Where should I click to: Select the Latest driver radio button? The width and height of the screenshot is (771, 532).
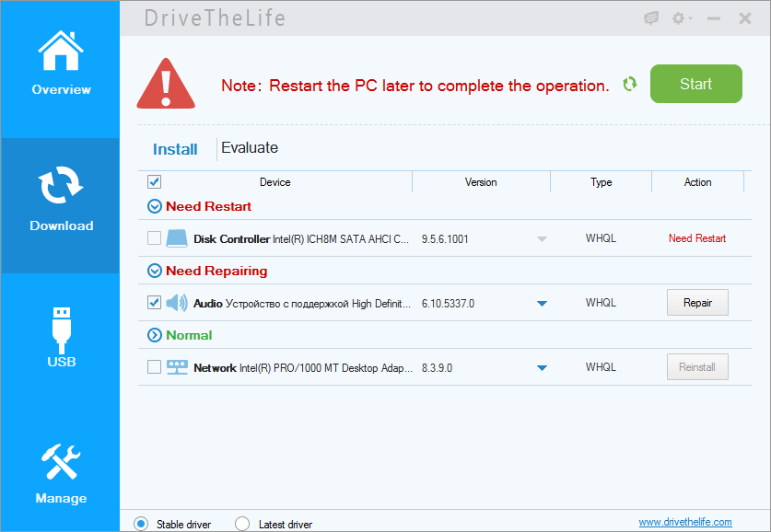pyautogui.click(x=242, y=524)
